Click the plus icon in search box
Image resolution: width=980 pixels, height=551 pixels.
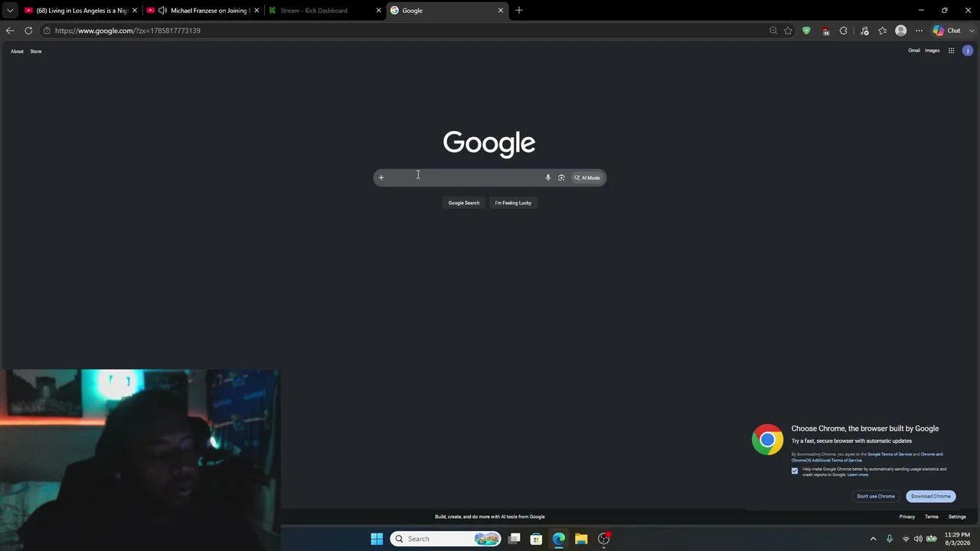click(x=381, y=178)
